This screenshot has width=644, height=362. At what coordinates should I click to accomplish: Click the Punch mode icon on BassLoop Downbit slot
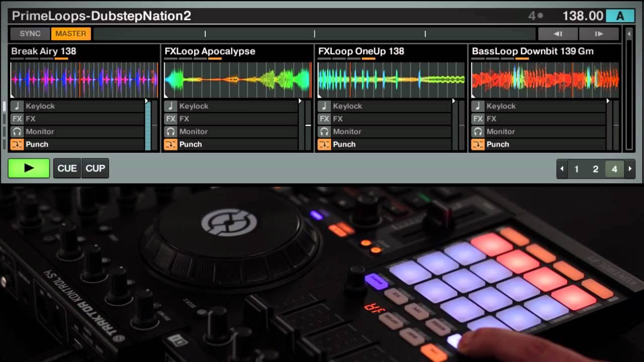[477, 144]
